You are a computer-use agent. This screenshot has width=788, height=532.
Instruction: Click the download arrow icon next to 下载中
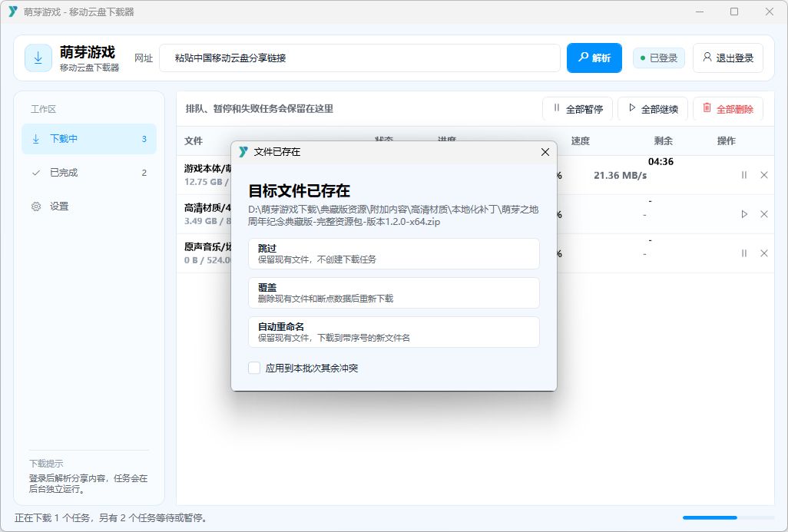coord(36,139)
